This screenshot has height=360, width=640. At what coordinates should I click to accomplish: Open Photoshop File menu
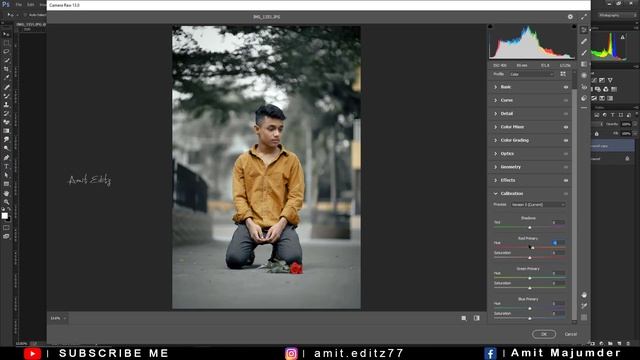19,4
